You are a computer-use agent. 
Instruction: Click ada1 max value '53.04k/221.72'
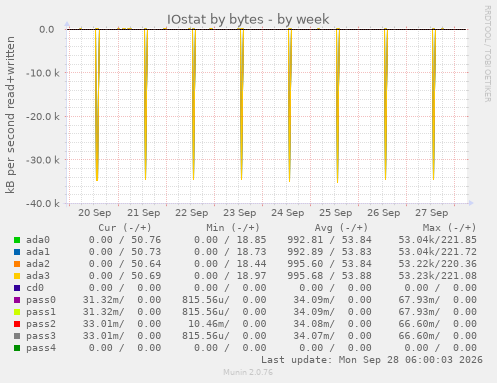click(437, 252)
